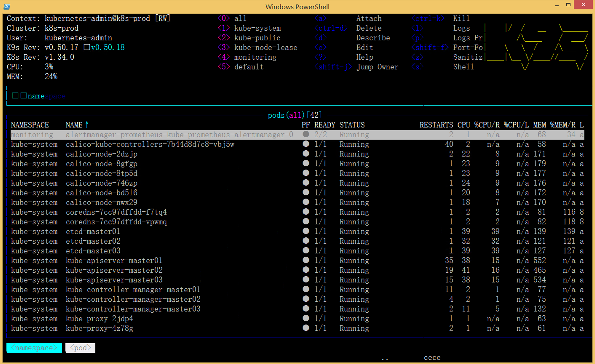Click port-forward dot for kube-apiserver-master01
This screenshot has width=595, height=364.
[x=306, y=260]
